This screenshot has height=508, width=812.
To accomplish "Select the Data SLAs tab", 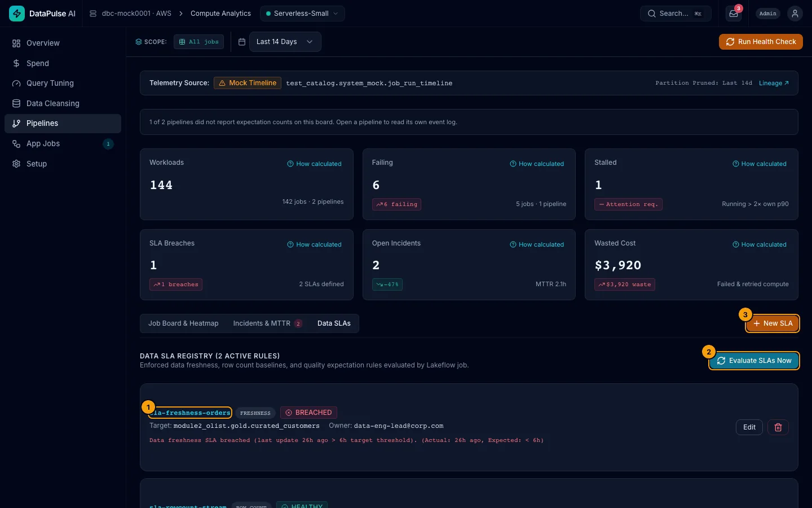I will pyautogui.click(x=334, y=323).
